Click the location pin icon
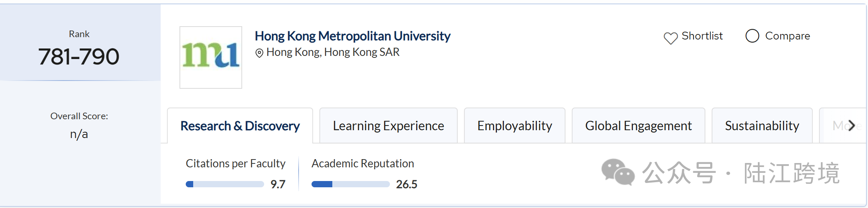Viewport: 868px width, 208px height. (x=259, y=53)
